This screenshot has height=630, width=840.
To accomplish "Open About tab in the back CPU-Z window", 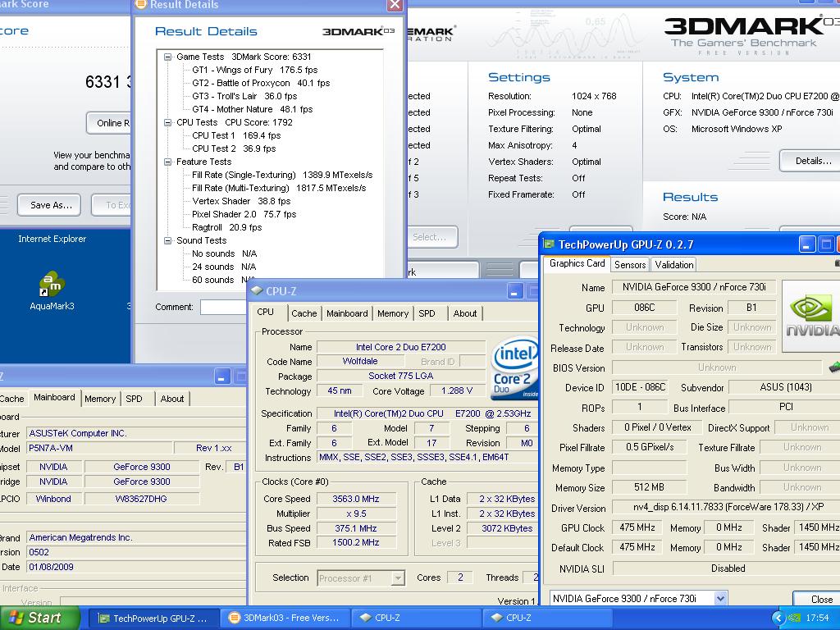I will point(172,399).
